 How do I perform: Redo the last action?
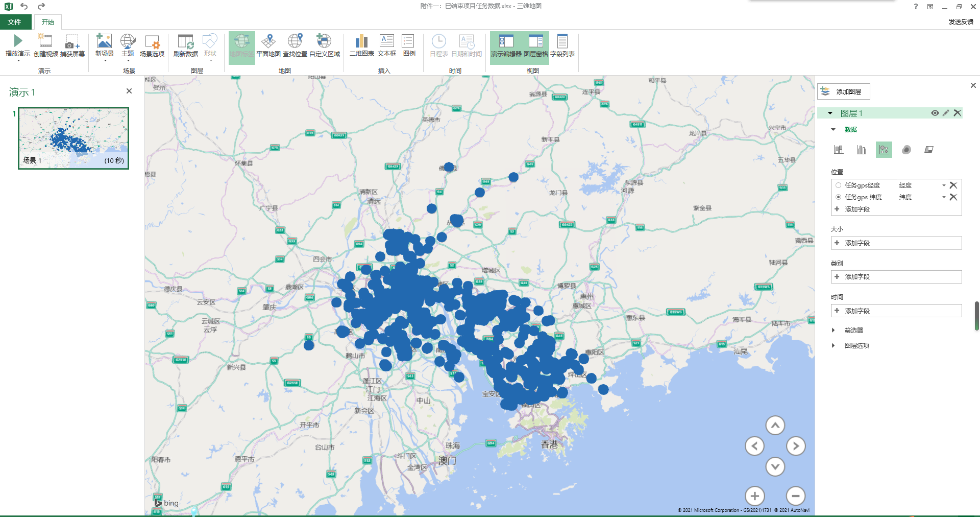point(41,6)
